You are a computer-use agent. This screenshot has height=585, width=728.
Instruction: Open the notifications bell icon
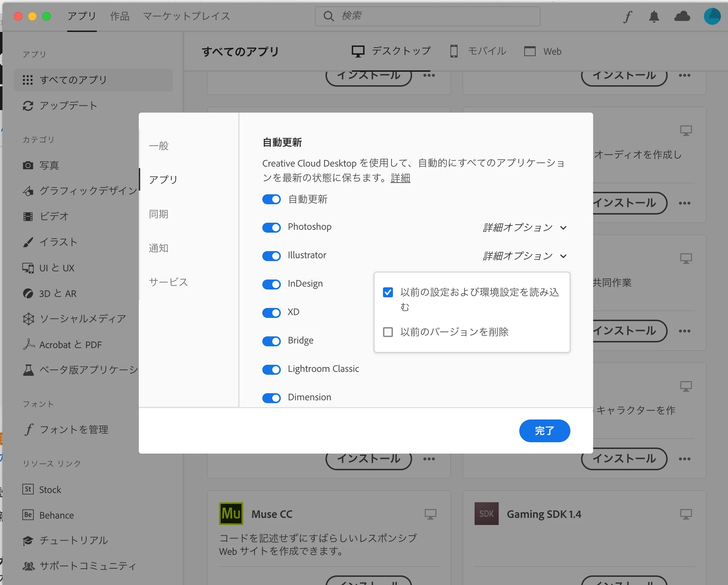[654, 16]
